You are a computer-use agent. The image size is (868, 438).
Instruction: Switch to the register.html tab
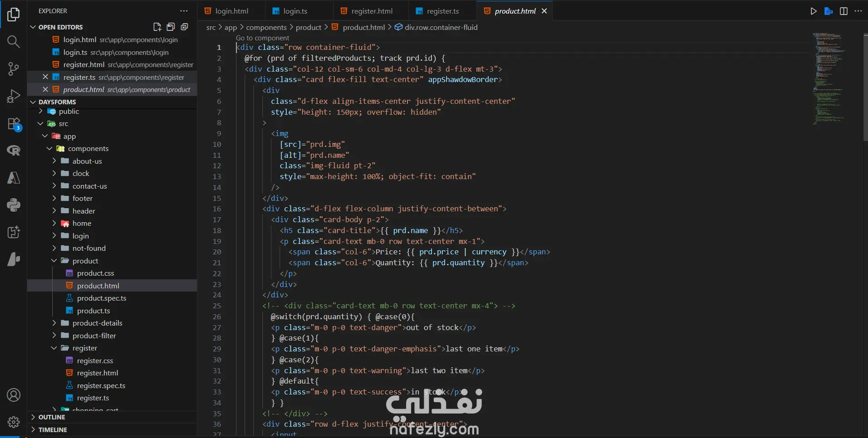pyautogui.click(x=371, y=11)
